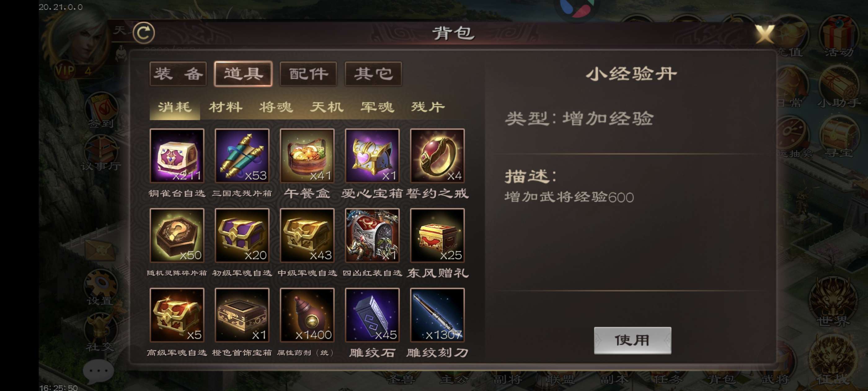This screenshot has height=391, width=868.
Task: Select the 随机灵阵碎片箱 mystery box
Action: 177,235
